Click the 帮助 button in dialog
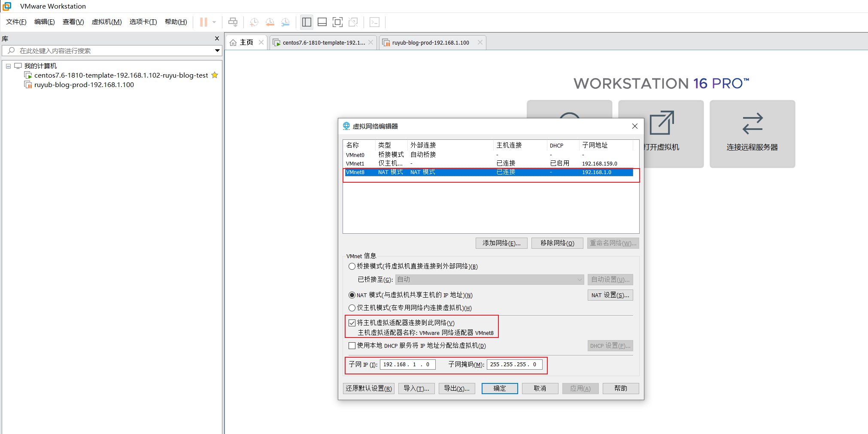The height and width of the screenshot is (434, 868). 621,389
